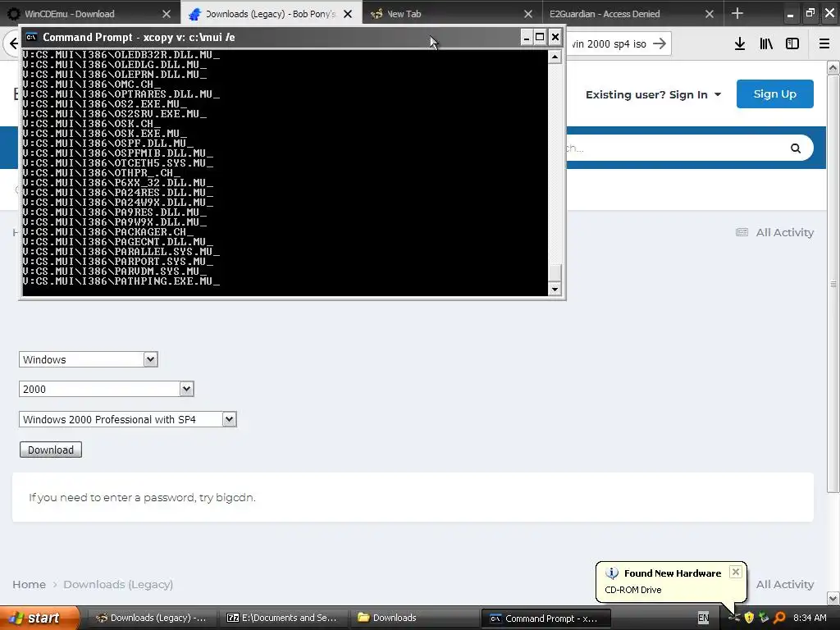Expand the Existing user? Sign In menu

[x=653, y=95]
